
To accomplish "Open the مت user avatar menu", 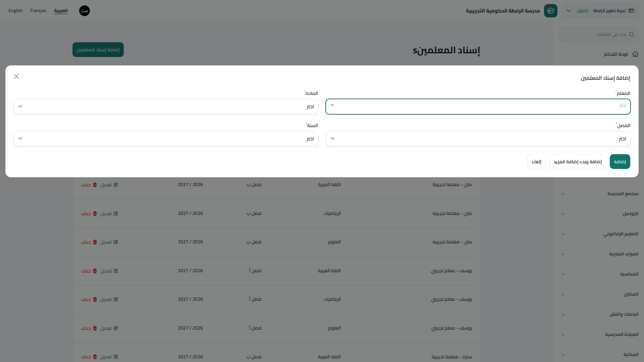I will pyautogui.click(x=85, y=11).
